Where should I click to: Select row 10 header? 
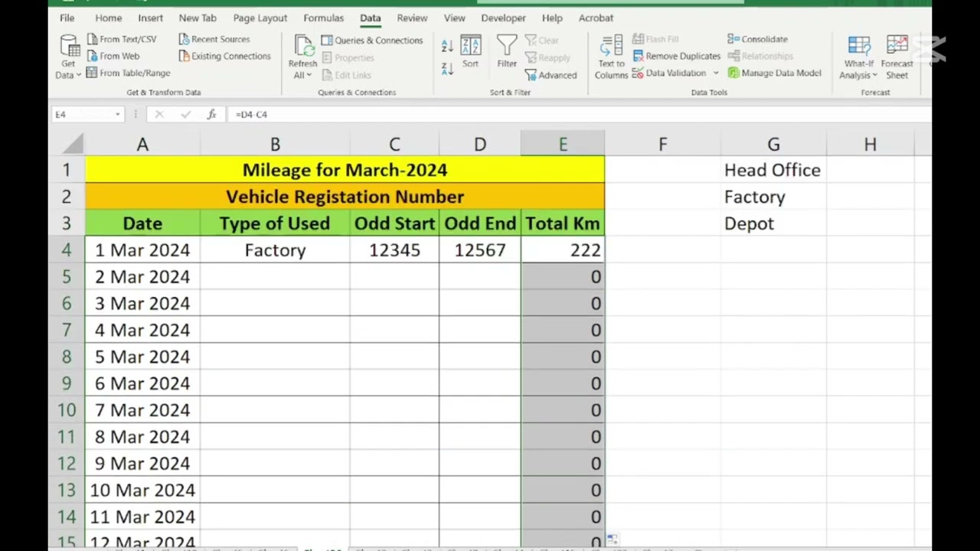pyautogui.click(x=67, y=410)
